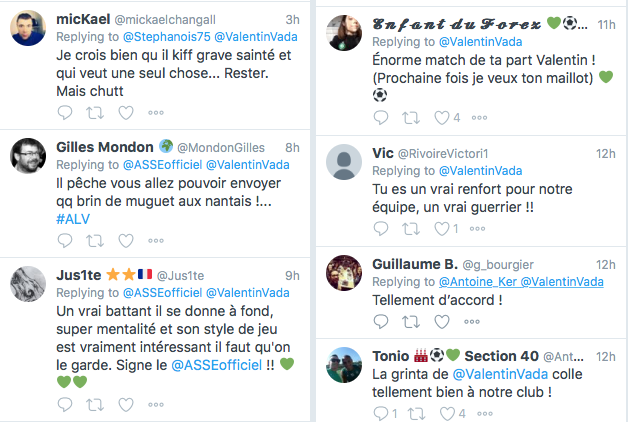The height and width of the screenshot is (422, 628).
Task: Reply to Vic's tweet
Action: point(381,229)
